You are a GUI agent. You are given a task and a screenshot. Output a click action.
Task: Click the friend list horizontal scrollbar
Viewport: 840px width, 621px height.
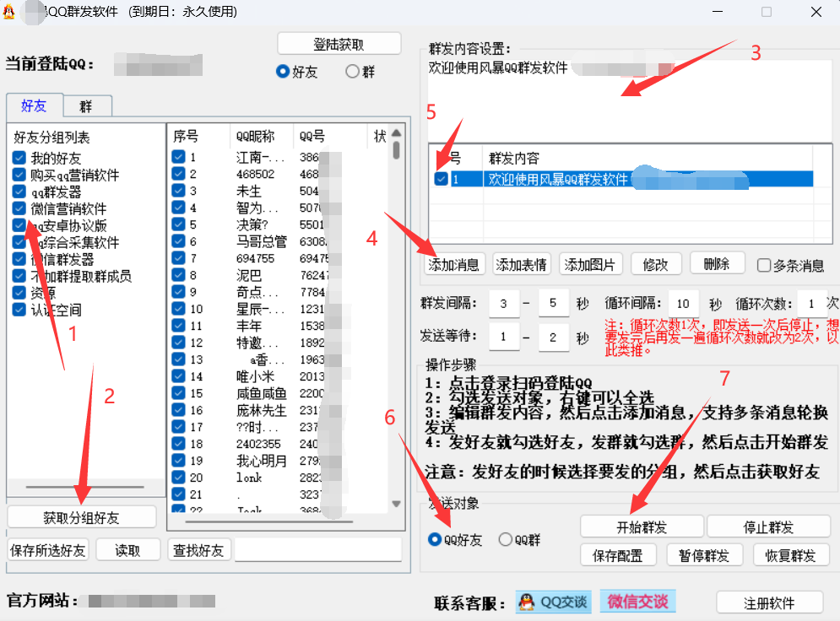(268, 521)
